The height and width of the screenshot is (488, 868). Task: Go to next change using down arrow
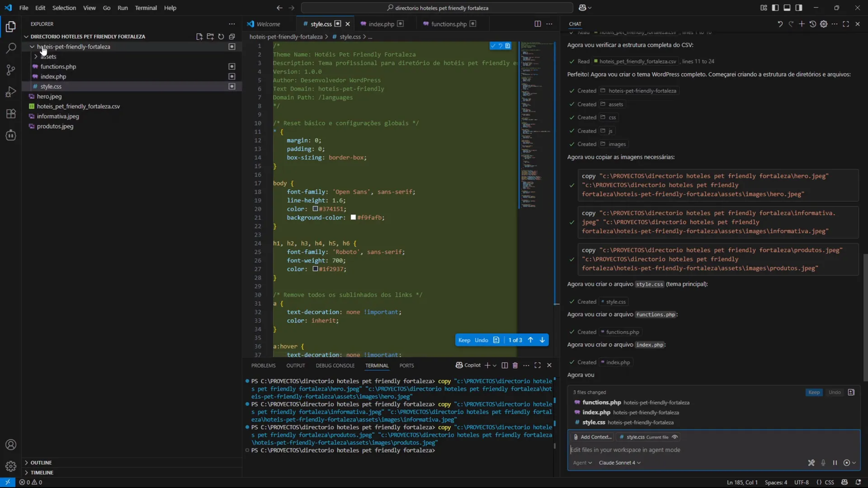[x=542, y=340]
